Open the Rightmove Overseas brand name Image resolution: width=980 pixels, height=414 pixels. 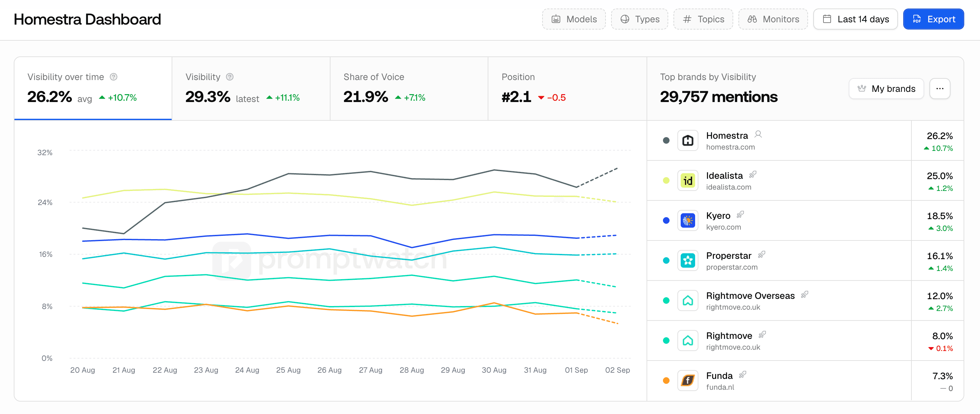(x=750, y=296)
